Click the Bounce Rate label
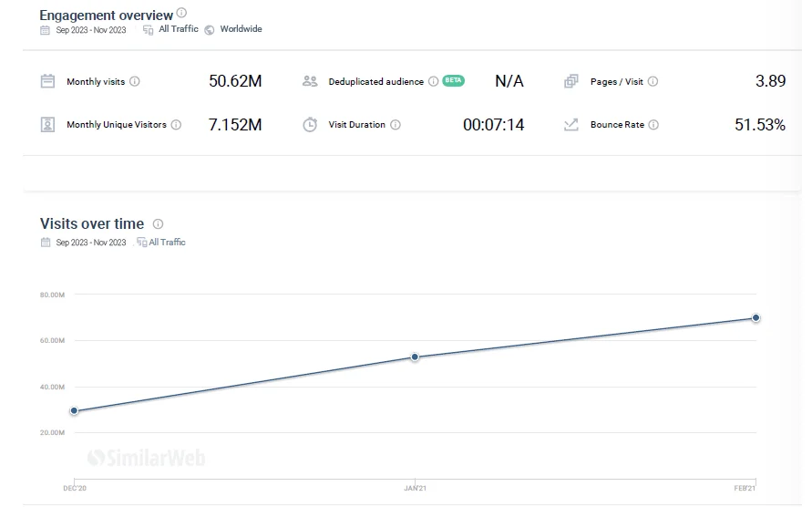This screenshot has height=507, width=812. [x=617, y=124]
